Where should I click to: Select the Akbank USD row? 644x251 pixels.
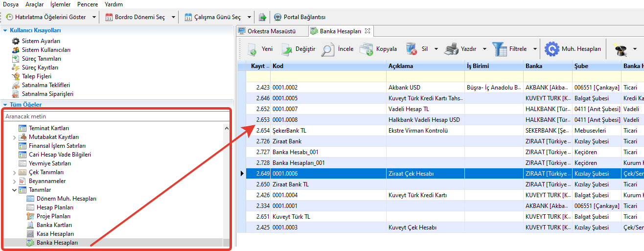click(404, 88)
